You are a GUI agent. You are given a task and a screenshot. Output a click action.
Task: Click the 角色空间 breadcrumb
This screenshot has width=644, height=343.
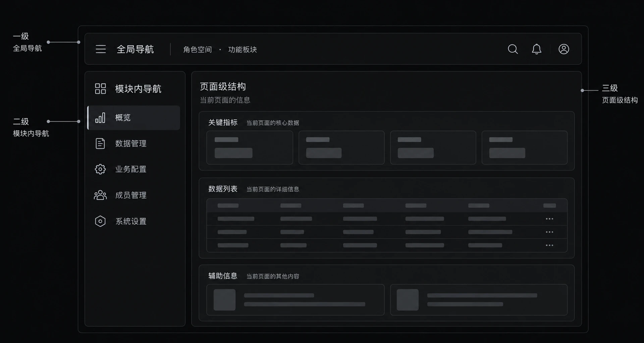(x=198, y=50)
